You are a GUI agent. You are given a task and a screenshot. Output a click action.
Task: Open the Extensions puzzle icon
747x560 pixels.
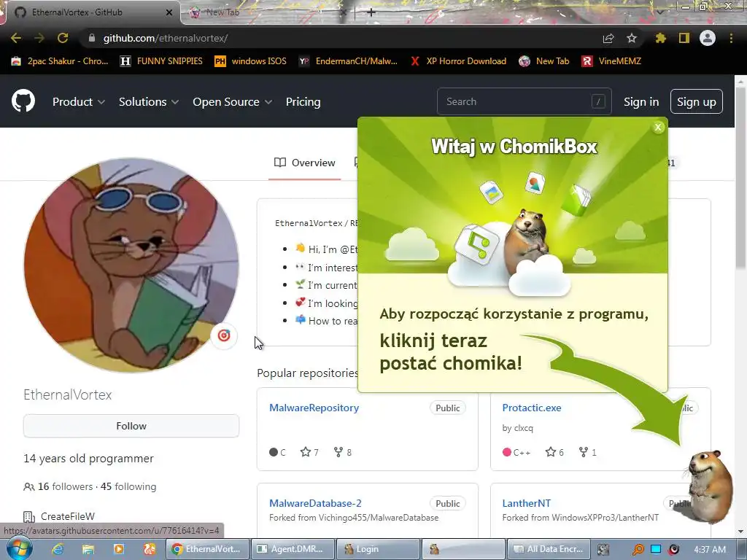[x=661, y=38]
